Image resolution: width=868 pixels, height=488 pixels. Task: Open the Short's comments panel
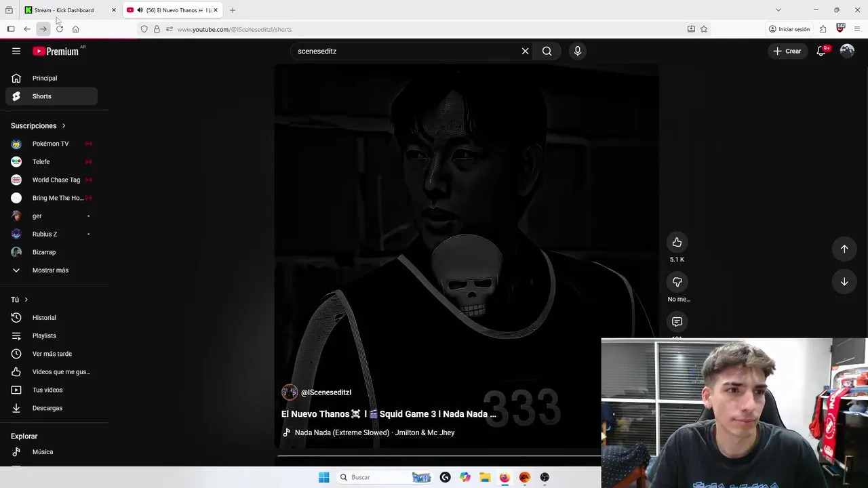point(677,322)
